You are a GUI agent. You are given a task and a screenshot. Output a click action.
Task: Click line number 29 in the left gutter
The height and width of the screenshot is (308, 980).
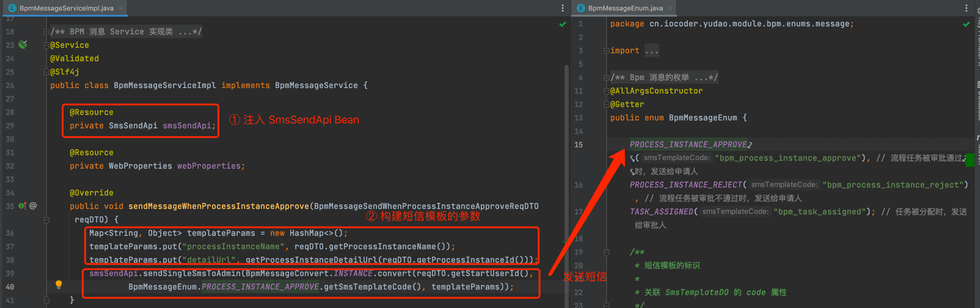pyautogui.click(x=10, y=126)
